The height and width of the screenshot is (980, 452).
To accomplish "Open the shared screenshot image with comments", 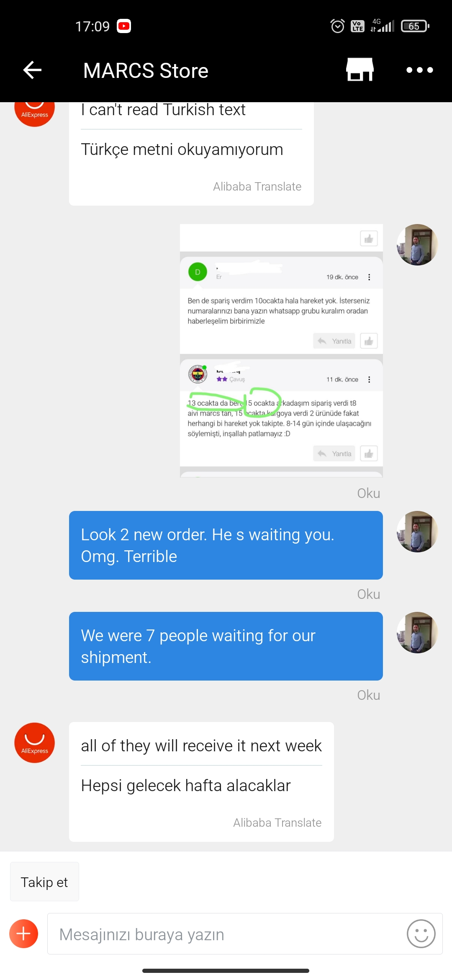I will pos(281,351).
